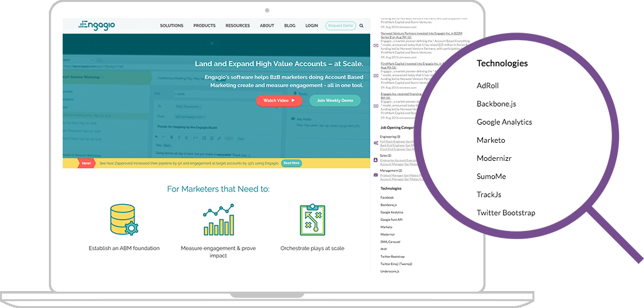Click the Request Demo button
This screenshot has width=644, height=308.
(341, 26)
